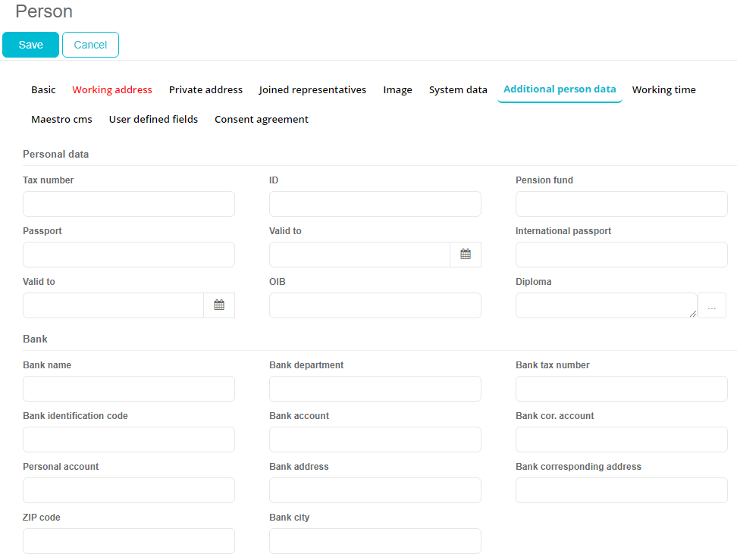The image size is (737, 560).
Task: Open calendar picker for Passport Valid to
Action: (466, 255)
